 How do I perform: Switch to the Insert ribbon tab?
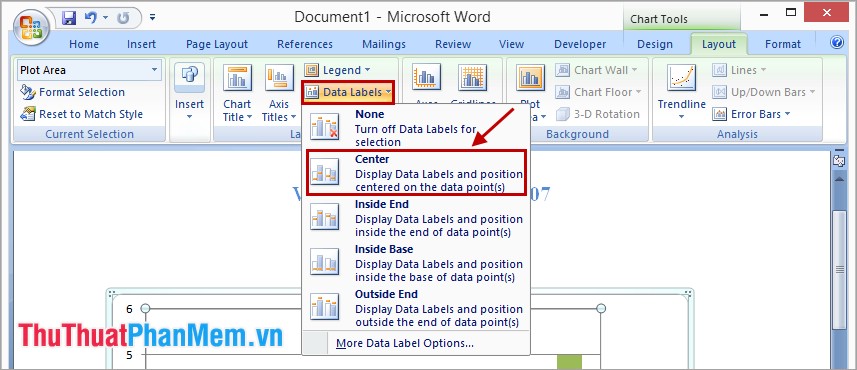pyautogui.click(x=142, y=44)
